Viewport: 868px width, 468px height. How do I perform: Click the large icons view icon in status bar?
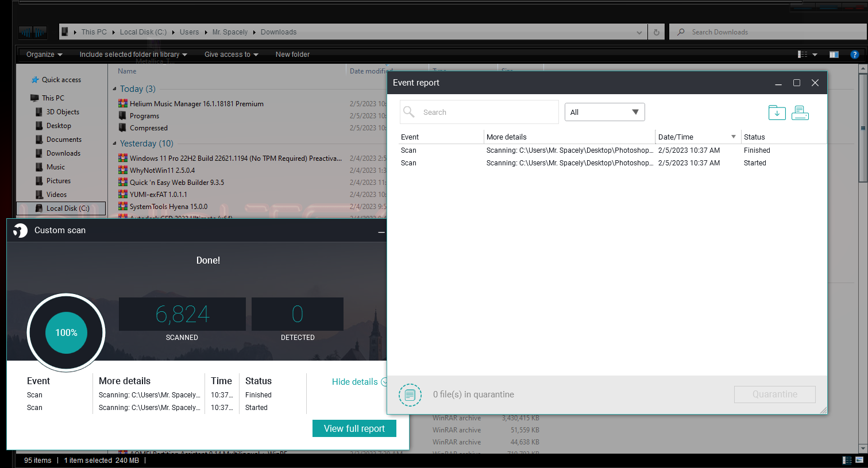click(859, 460)
